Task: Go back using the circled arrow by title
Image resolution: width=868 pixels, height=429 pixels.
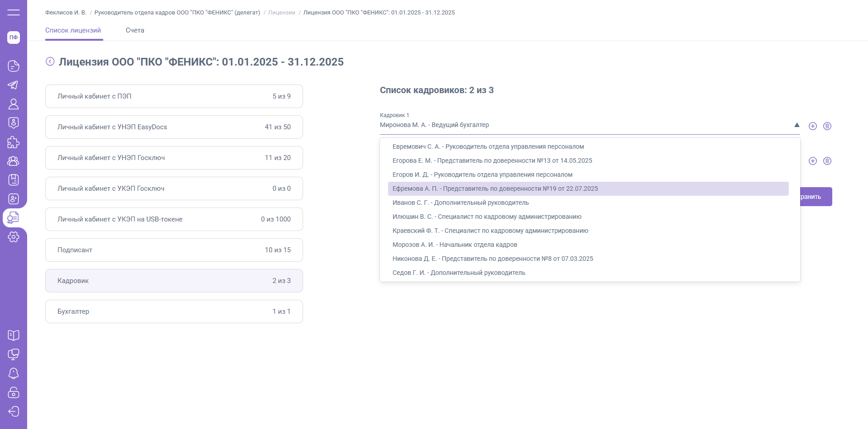Action: point(50,61)
